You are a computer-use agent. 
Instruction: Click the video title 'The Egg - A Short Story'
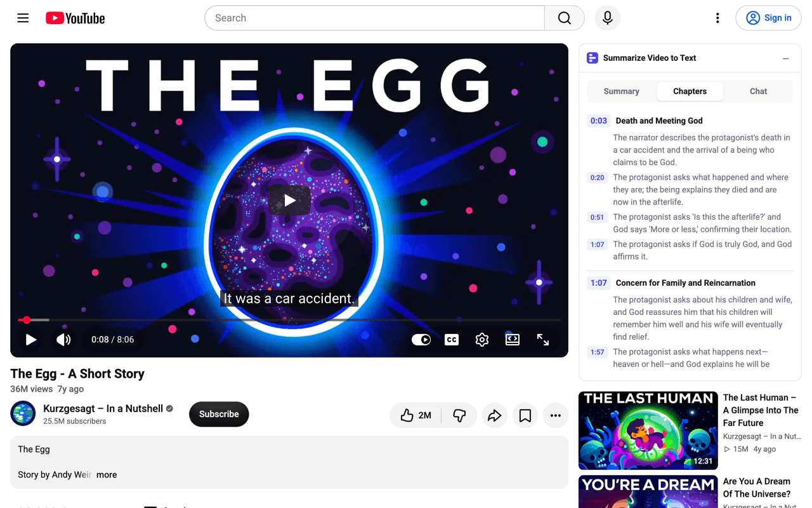(x=77, y=373)
